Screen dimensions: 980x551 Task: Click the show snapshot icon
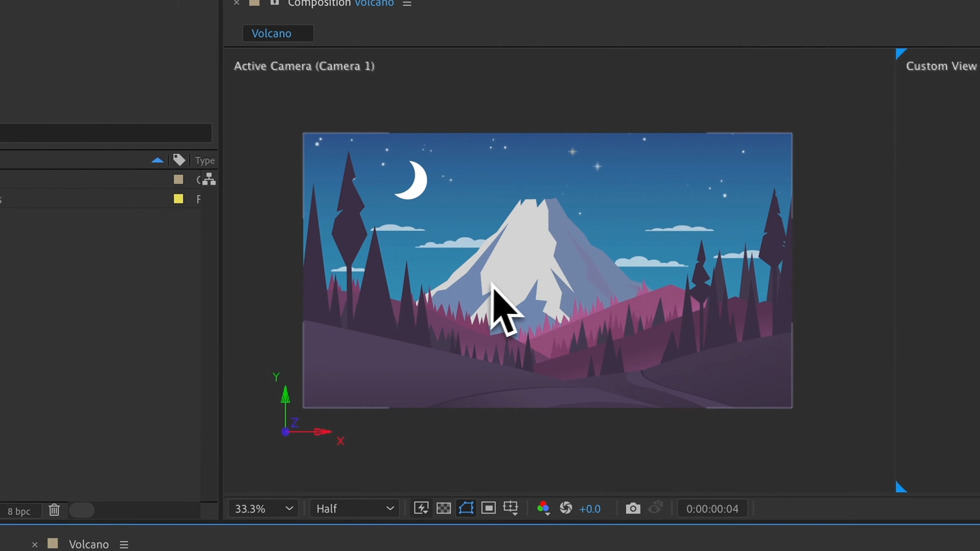(655, 508)
